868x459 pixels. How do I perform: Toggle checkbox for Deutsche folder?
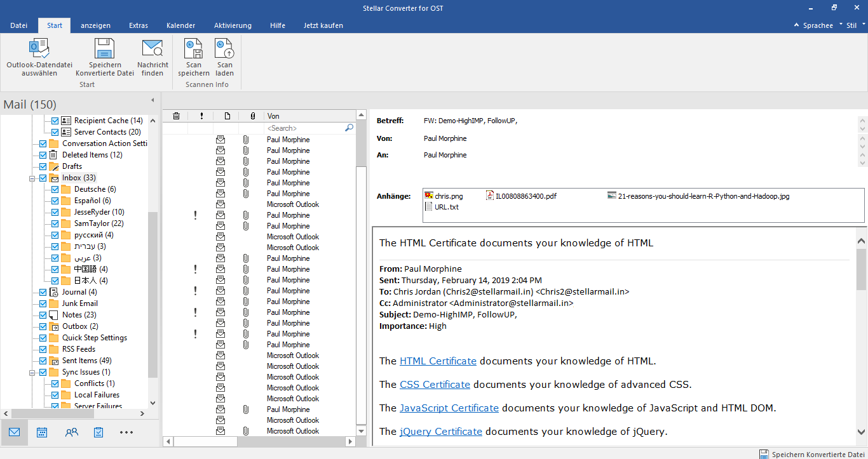[x=55, y=189]
